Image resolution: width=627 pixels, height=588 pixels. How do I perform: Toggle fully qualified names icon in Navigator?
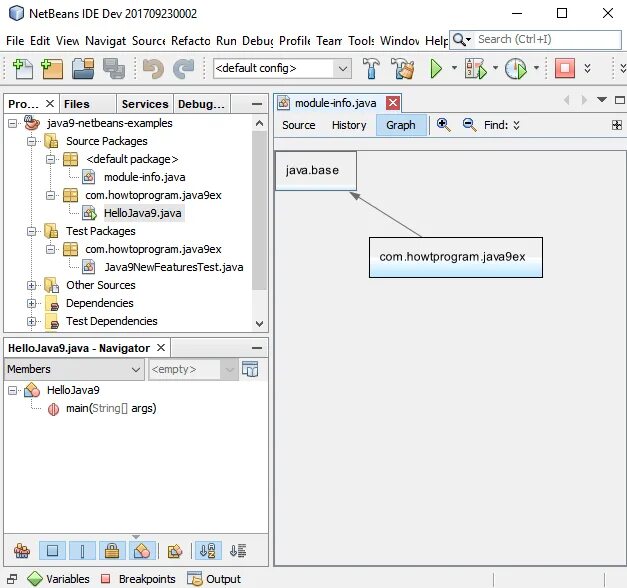tap(175, 551)
